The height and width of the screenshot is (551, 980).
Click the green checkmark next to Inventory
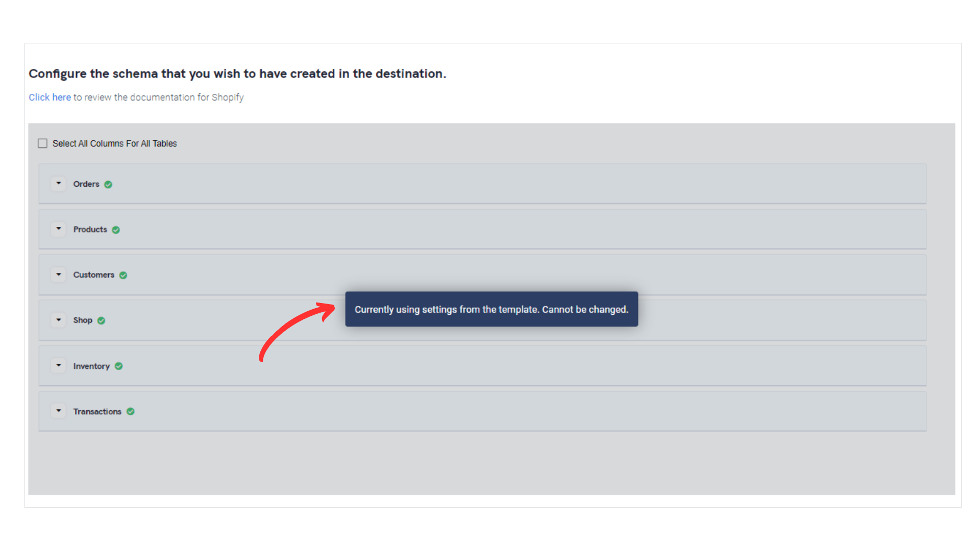[119, 366]
